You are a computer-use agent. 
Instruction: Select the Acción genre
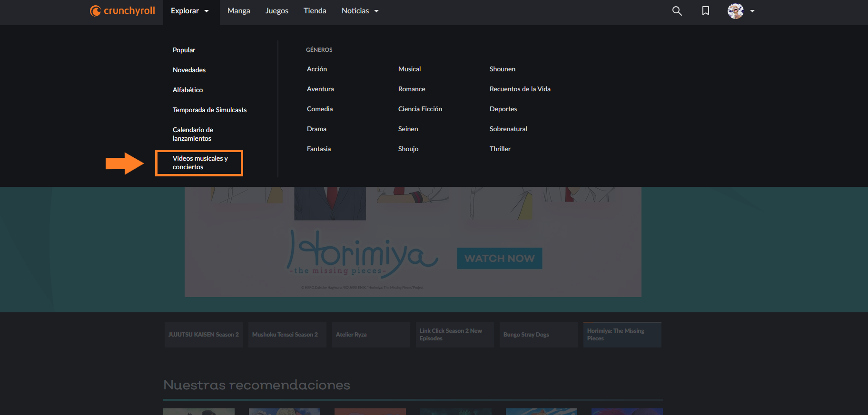(x=317, y=69)
